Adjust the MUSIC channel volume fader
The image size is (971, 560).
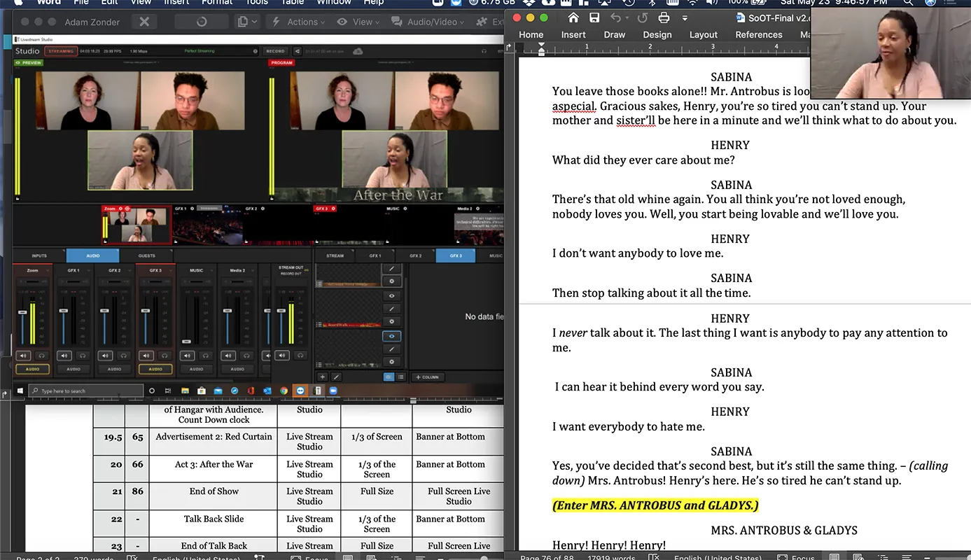click(x=186, y=341)
